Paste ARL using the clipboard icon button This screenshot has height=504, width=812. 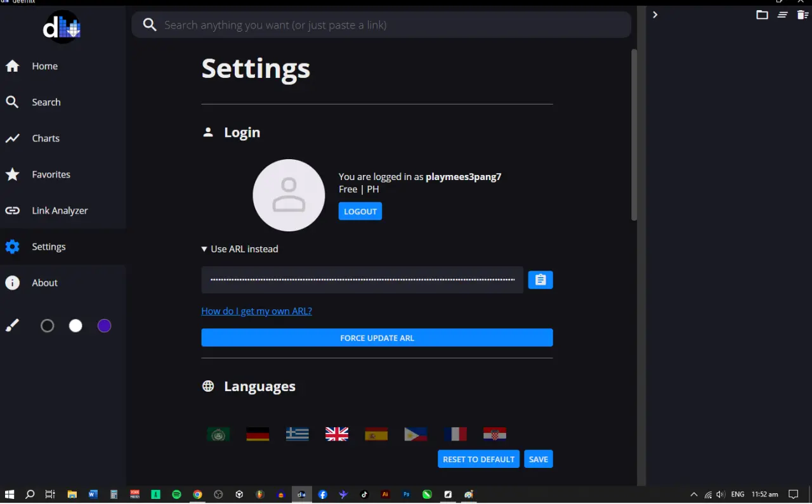pyautogui.click(x=540, y=280)
